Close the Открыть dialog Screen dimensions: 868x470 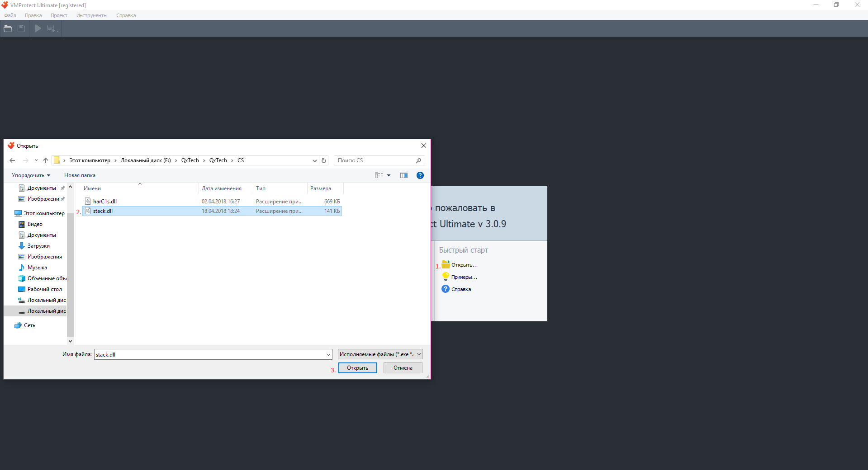point(424,146)
